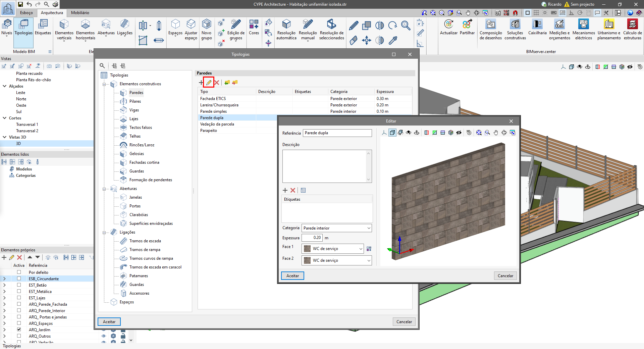The image size is (644, 349).
Task: Add new wall type with plus icon
Action: (x=201, y=83)
